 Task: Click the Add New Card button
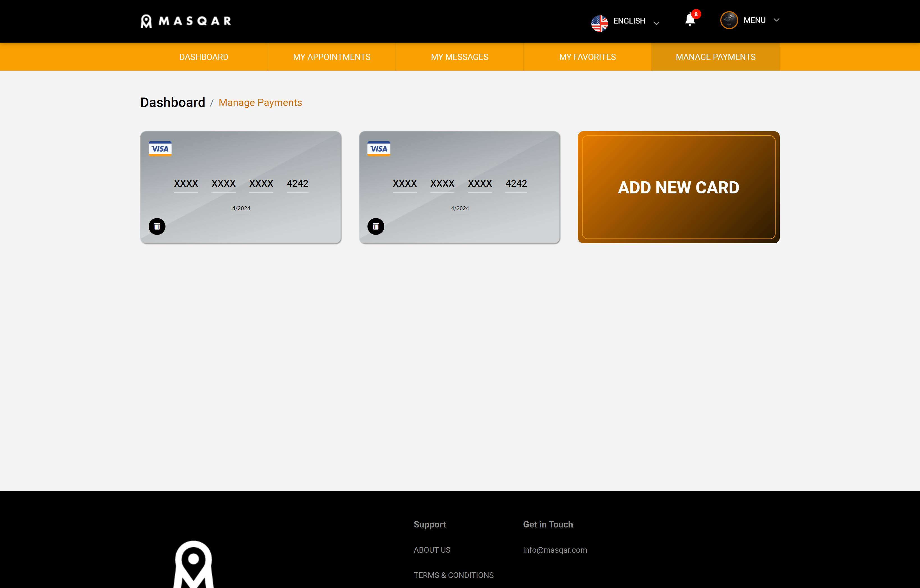click(x=679, y=187)
